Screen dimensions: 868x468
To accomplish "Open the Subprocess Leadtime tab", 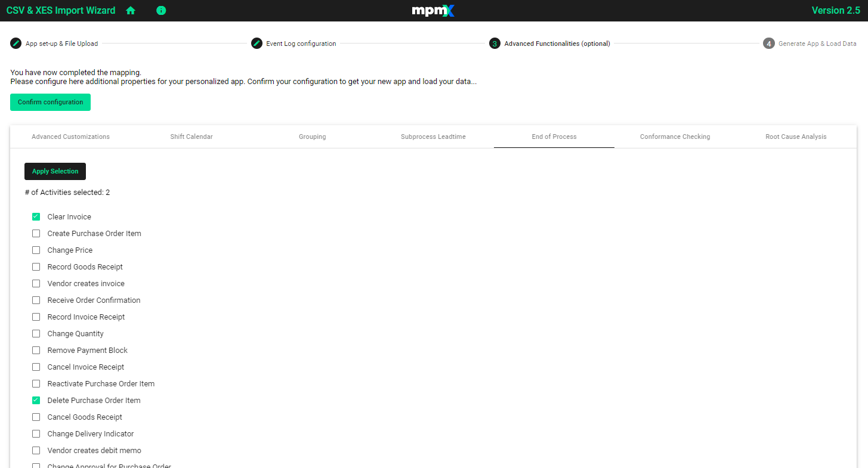I will point(433,137).
